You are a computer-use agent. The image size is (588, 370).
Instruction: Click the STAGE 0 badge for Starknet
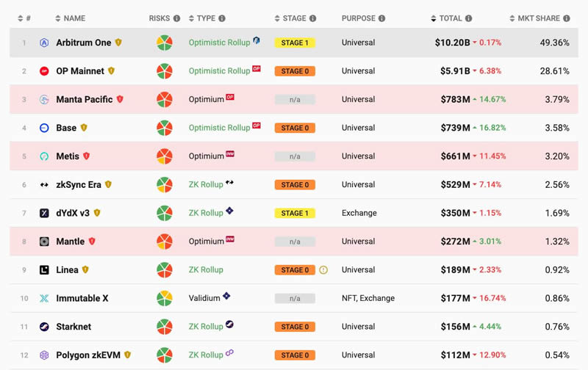(295, 327)
